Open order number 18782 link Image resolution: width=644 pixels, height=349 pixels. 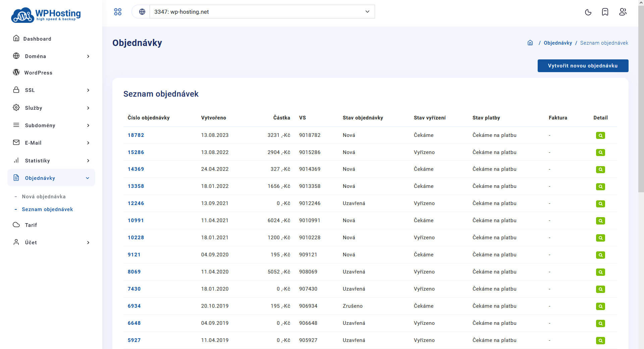pos(136,135)
